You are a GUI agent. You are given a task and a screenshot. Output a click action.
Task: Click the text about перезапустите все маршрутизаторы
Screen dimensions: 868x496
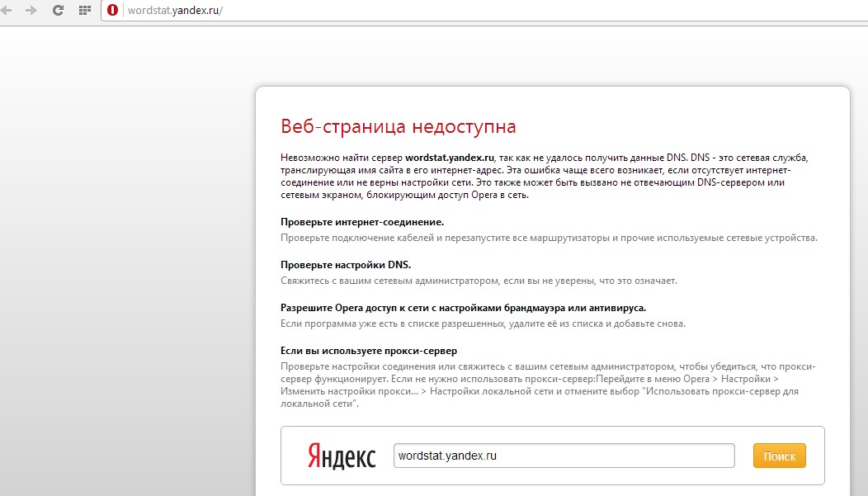[x=549, y=238]
